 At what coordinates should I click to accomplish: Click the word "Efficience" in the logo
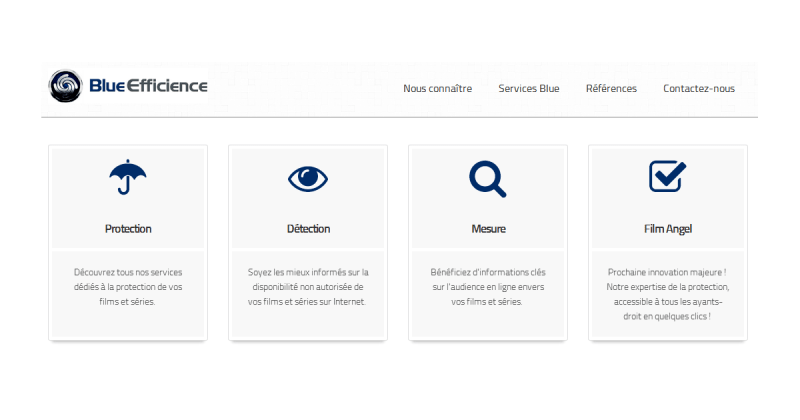[166, 86]
